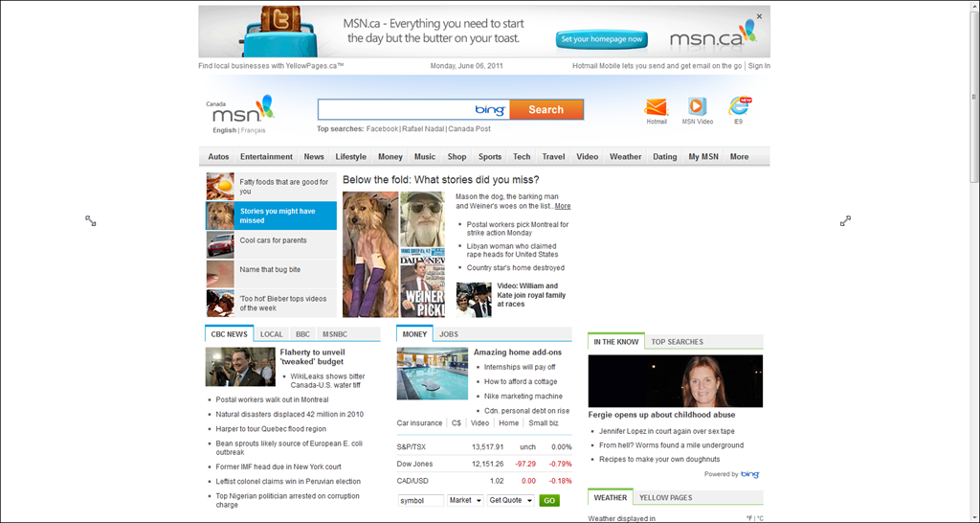Open 'Recipes to make your own doughnuts' link
Screen dimensions: 980x523
click(659, 459)
